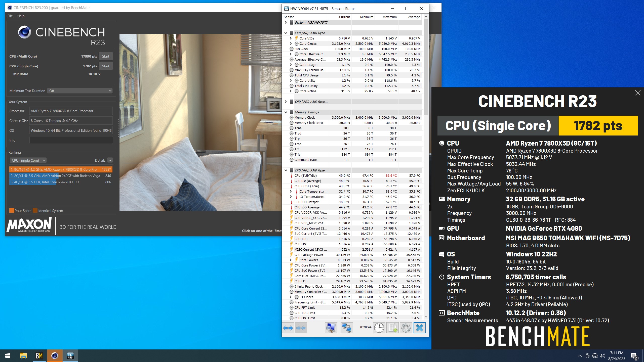
Task: Click the taskbar clock showing 7:11 PM
Action: point(617,356)
